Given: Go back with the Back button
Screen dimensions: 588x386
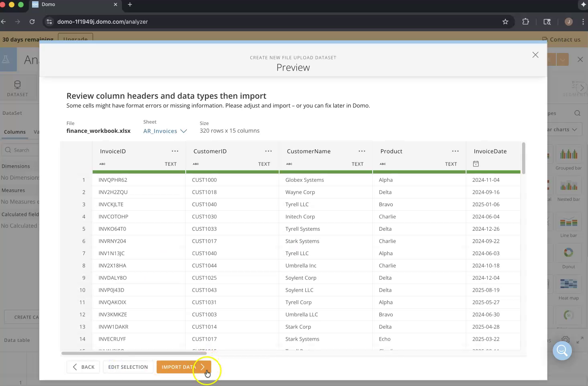Looking at the screenshot, I should pyautogui.click(x=83, y=367).
